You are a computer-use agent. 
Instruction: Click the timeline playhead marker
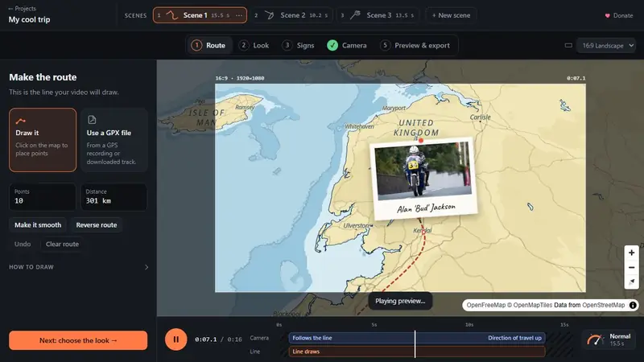pos(415,344)
